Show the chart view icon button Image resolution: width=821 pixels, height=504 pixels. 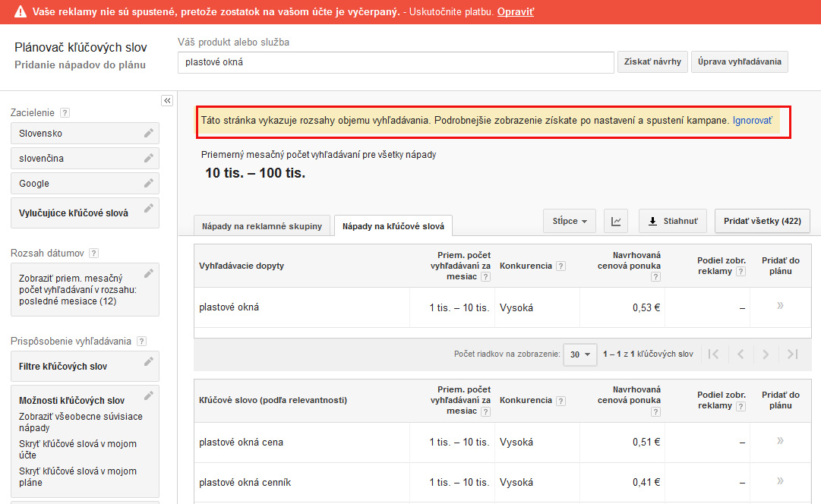point(616,221)
